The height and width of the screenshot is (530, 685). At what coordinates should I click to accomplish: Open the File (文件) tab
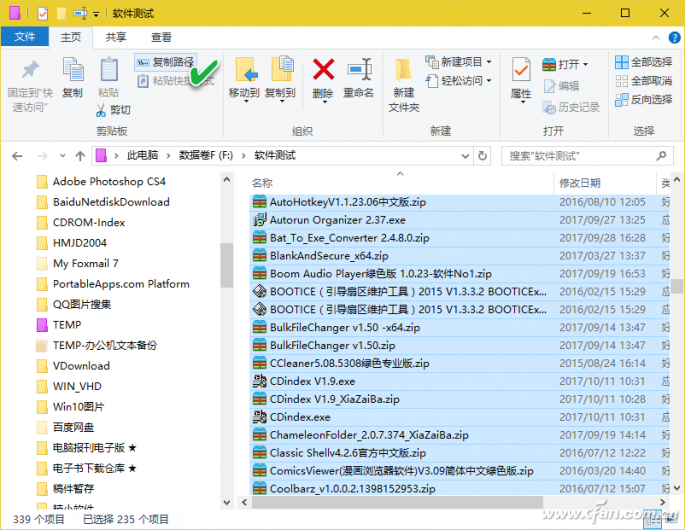click(24, 37)
